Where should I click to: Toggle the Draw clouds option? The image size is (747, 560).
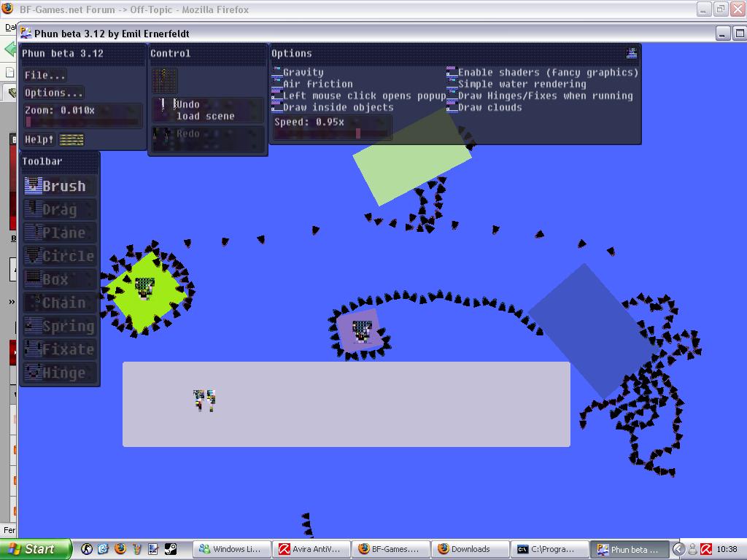click(484, 107)
